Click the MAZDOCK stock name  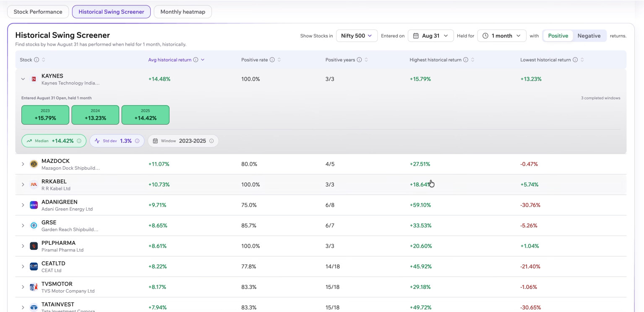pos(55,161)
